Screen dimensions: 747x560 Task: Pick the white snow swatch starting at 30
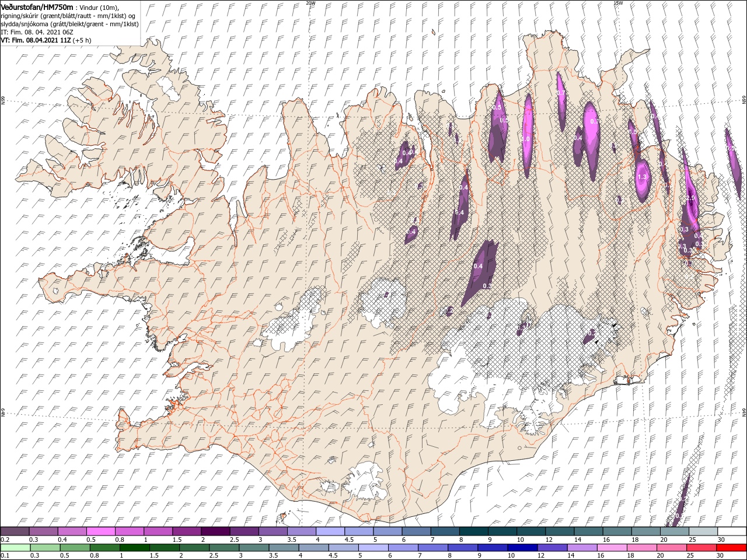coord(732,531)
